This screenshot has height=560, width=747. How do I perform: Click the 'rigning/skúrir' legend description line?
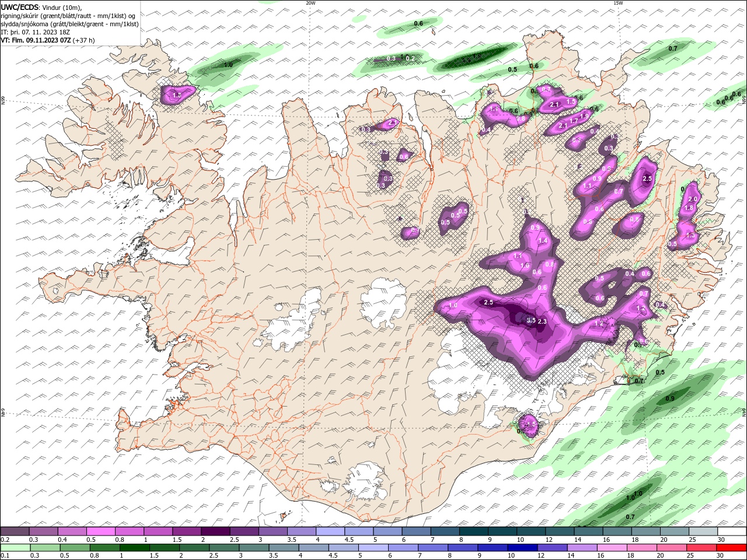pos(68,16)
